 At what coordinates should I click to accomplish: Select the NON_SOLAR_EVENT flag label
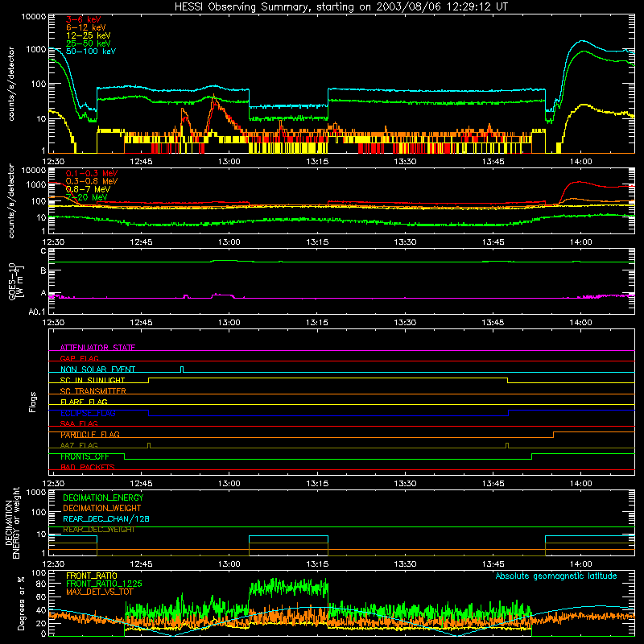(x=97, y=369)
